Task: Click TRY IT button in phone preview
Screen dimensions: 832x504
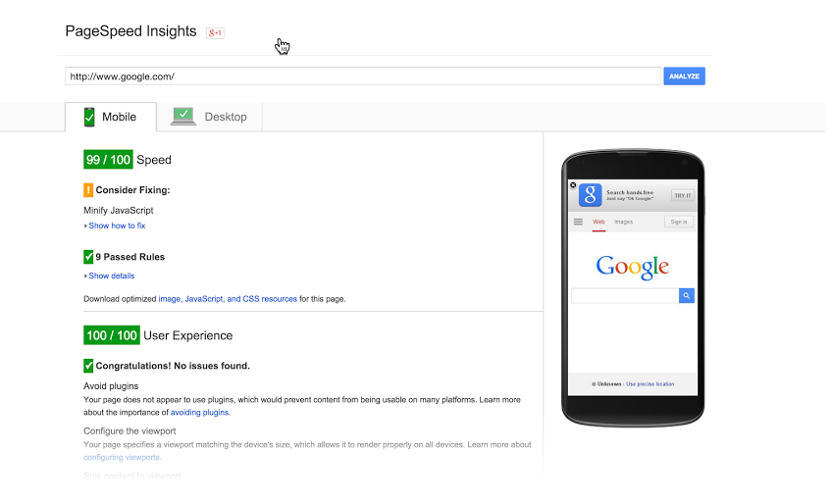Action: tap(682, 196)
